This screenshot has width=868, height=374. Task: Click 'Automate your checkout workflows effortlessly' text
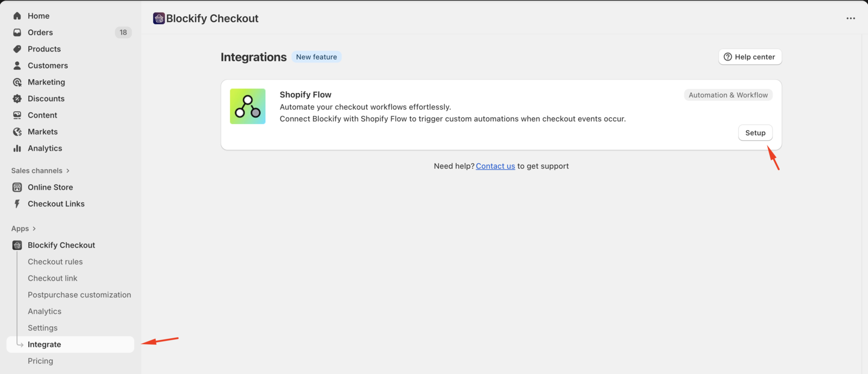[365, 107]
